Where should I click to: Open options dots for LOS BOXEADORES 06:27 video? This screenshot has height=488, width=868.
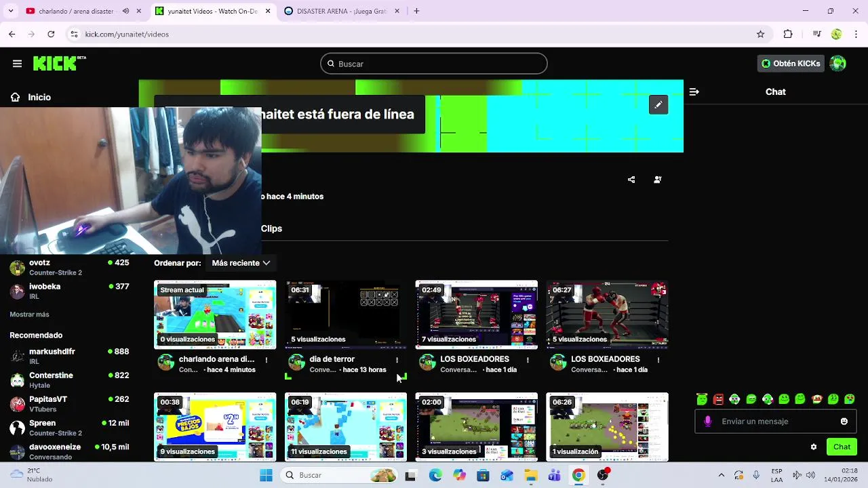click(x=658, y=360)
